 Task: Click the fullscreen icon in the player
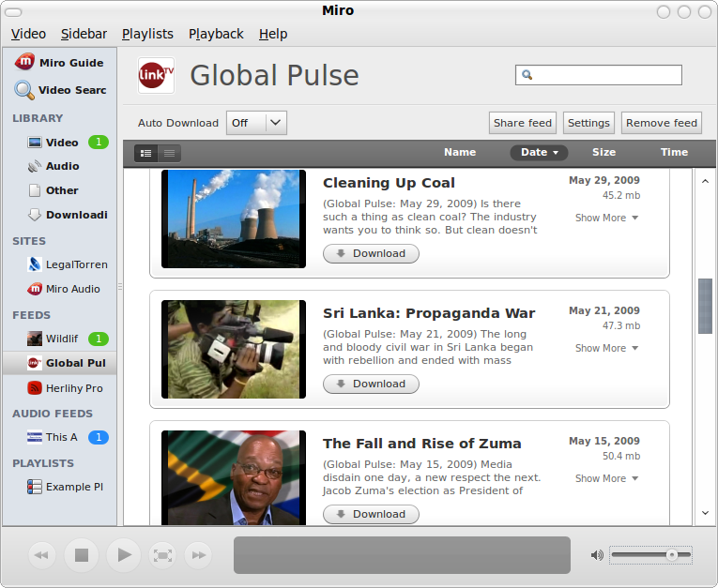click(162, 555)
